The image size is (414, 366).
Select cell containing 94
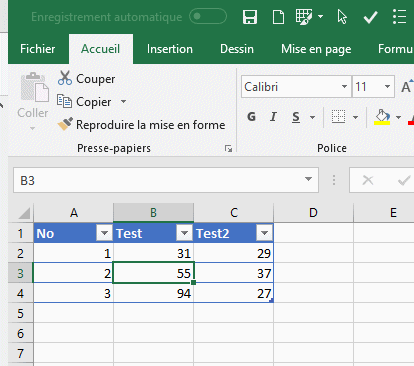[x=153, y=293]
